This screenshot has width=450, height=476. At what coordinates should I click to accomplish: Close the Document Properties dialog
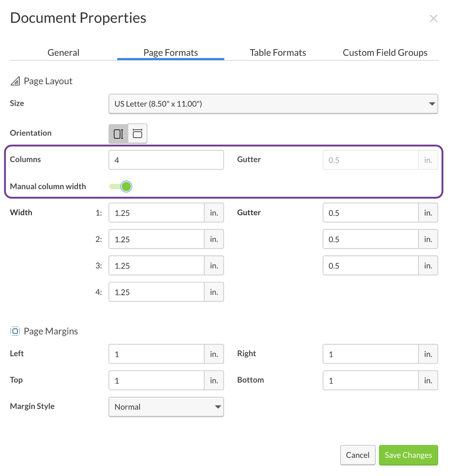coord(433,18)
